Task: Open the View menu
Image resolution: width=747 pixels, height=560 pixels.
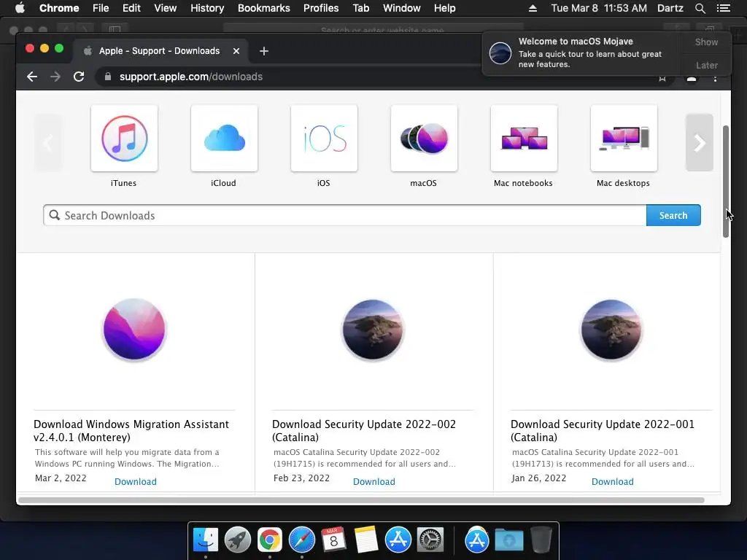Action: pos(166,8)
